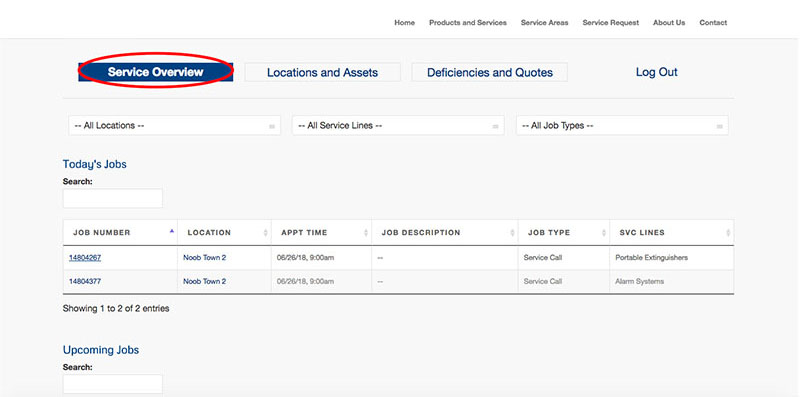Open Locations and Assets tab
Viewport: 800px width, 397px height.
click(322, 72)
